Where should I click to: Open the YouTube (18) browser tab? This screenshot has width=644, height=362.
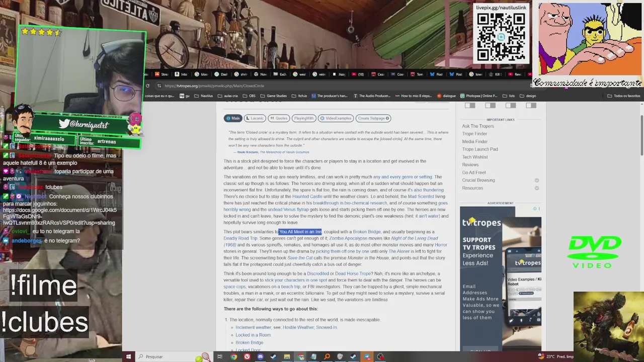coord(357,74)
